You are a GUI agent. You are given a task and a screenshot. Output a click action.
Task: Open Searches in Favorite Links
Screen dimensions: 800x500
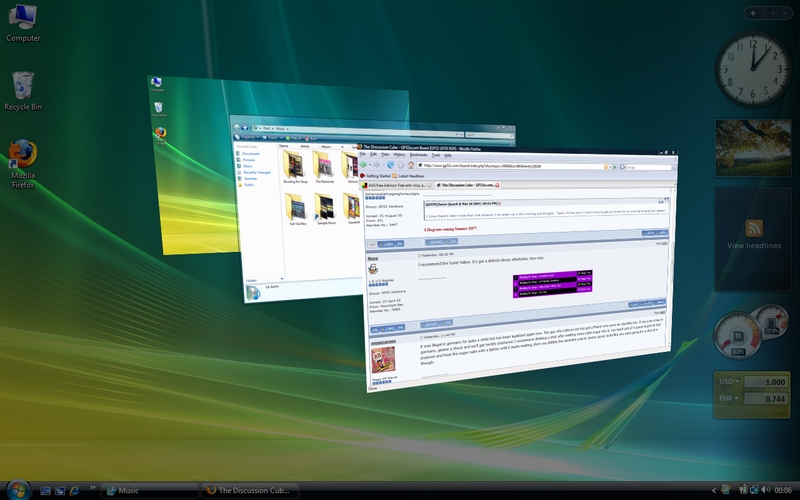click(x=248, y=179)
